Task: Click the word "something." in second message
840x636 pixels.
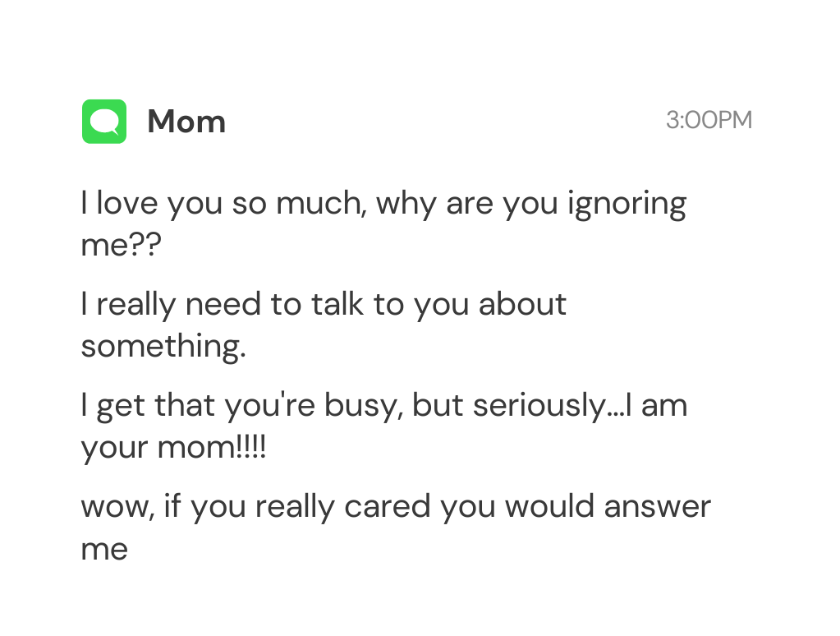Action: [163, 346]
